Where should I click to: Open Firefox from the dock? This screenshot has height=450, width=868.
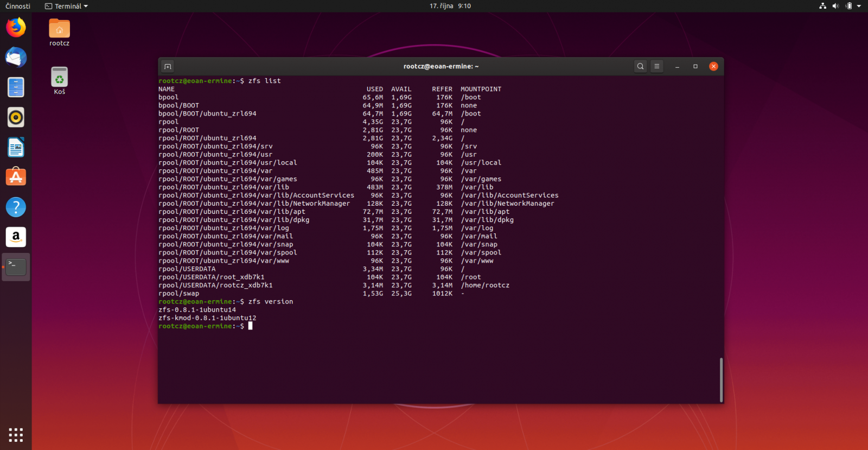(x=16, y=27)
